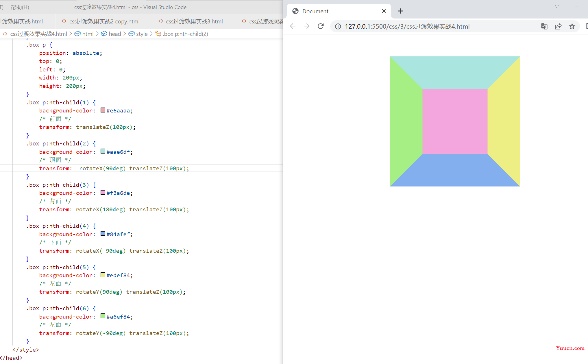This screenshot has width=588, height=364.
Task: Click the html file icon on 实战3 tab
Action: (x=161, y=21)
